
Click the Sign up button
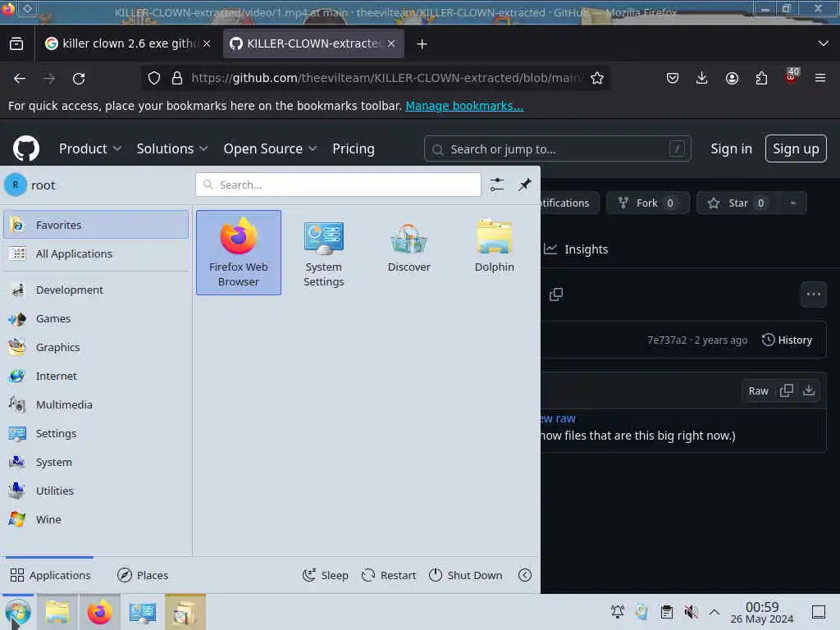click(x=796, y=148)
